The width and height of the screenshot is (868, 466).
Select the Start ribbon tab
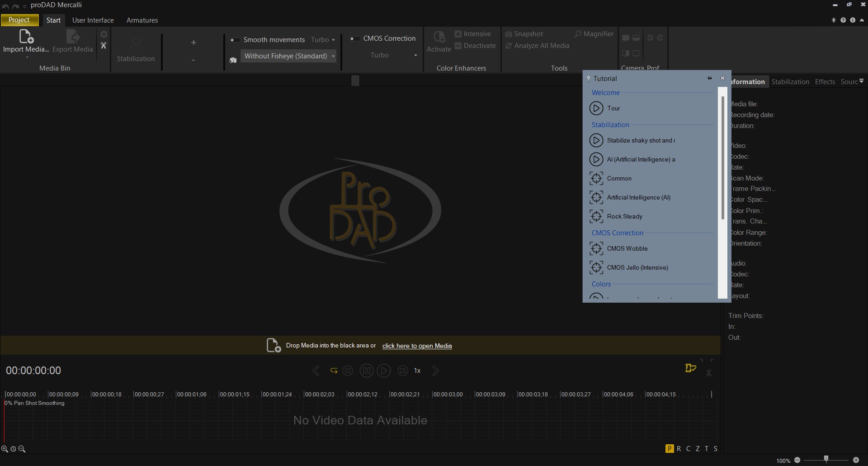tap(53, 20)
